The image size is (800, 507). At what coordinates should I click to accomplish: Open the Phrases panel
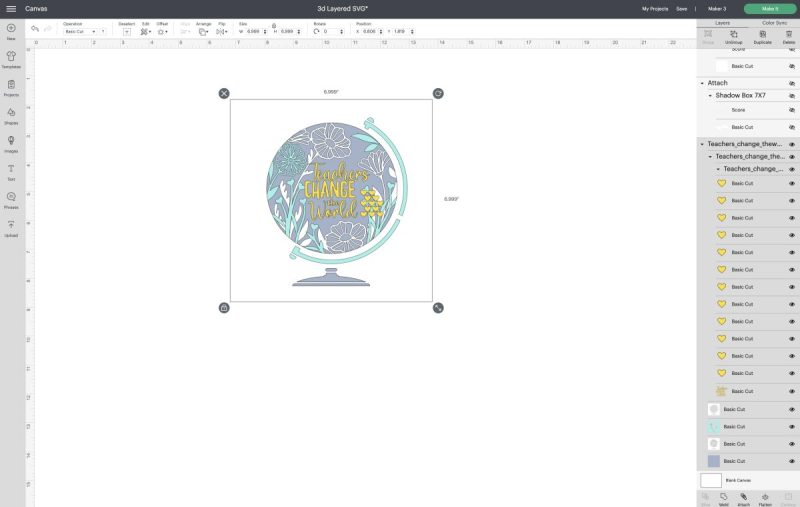coord(11,196)
